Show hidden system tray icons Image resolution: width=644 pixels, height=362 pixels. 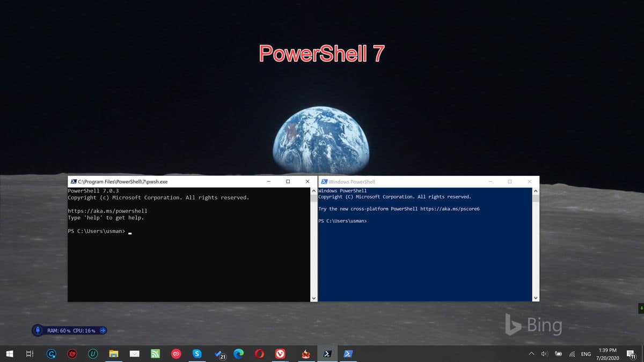tap(531, 354)
